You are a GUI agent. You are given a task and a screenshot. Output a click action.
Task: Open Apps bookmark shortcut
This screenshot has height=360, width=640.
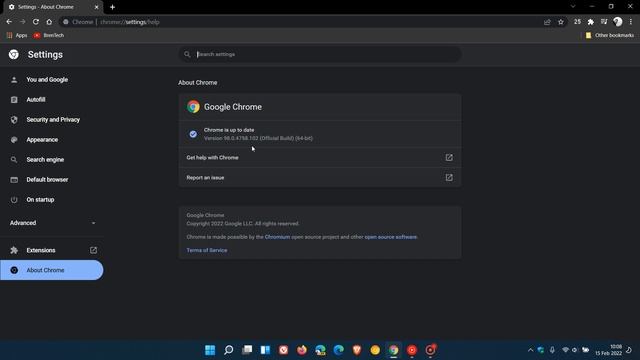coord(17,36)
